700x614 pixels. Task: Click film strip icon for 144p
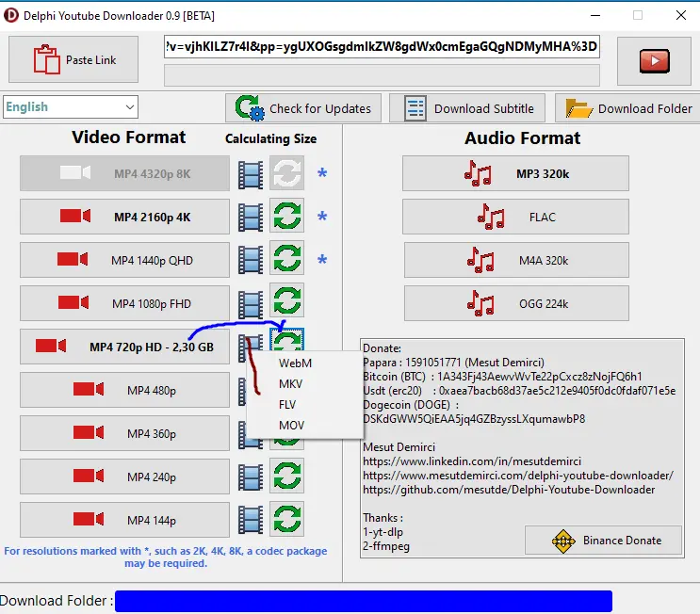coord(251,521)
